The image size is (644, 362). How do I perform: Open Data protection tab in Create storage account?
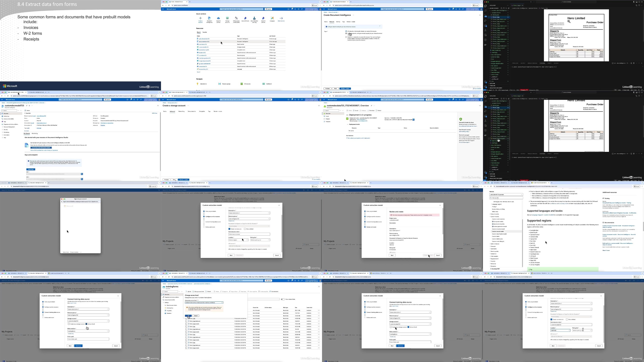192,111
